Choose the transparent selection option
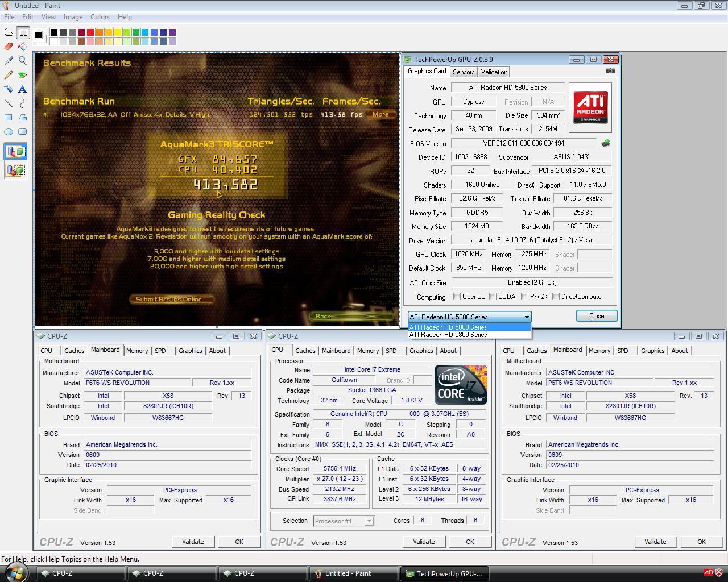 tap(15, 170)
